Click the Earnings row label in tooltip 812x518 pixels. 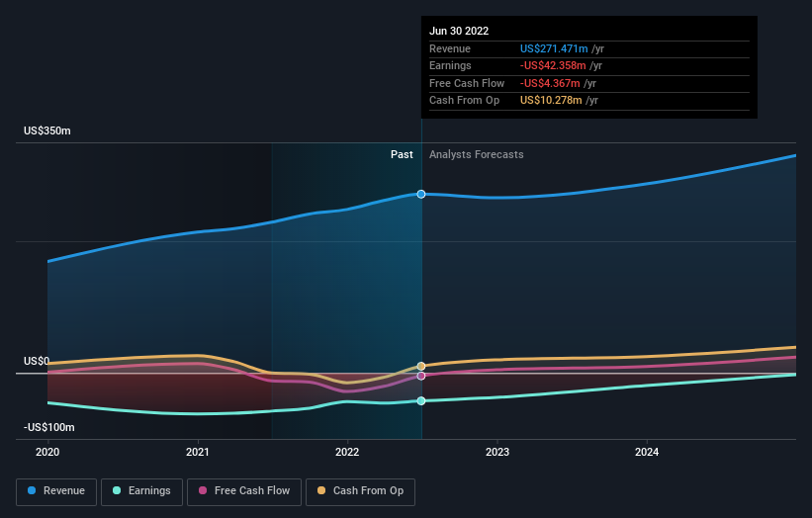(x=450, y=65)
